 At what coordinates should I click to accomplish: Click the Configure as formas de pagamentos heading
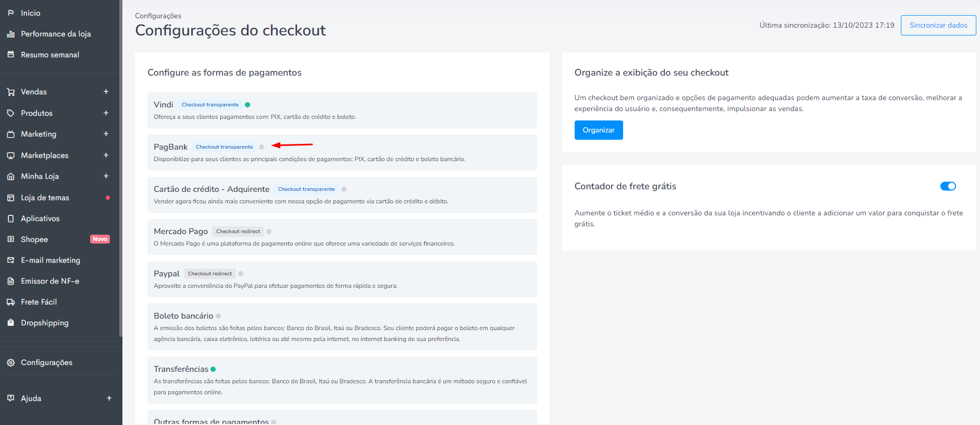coord(225,72)
